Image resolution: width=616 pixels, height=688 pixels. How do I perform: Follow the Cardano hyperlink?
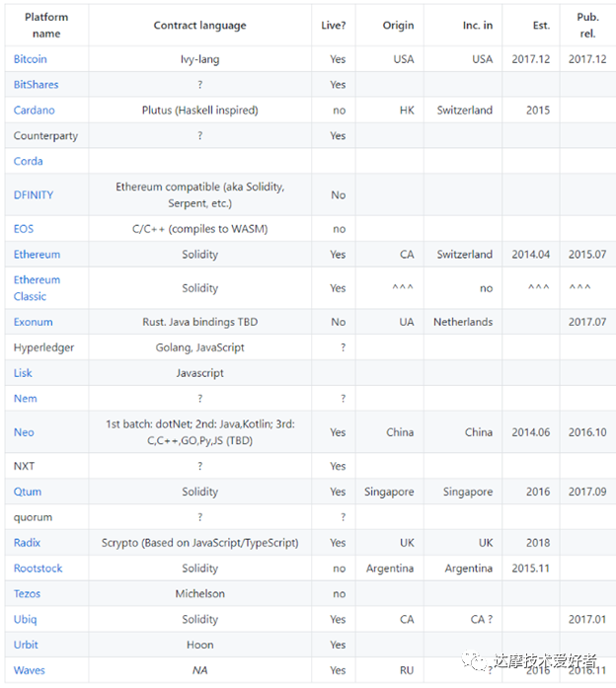(35, 111)
